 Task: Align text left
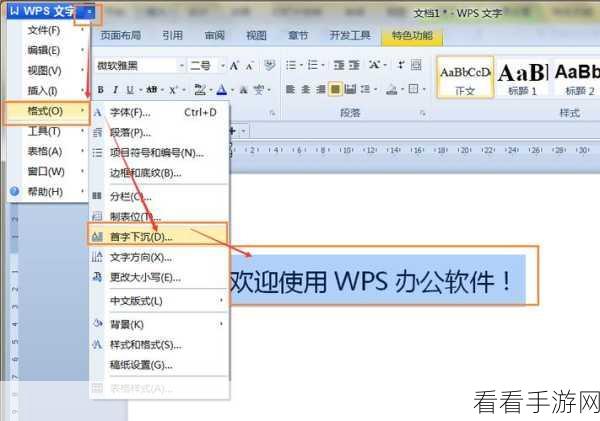click(x=290, y=90)
